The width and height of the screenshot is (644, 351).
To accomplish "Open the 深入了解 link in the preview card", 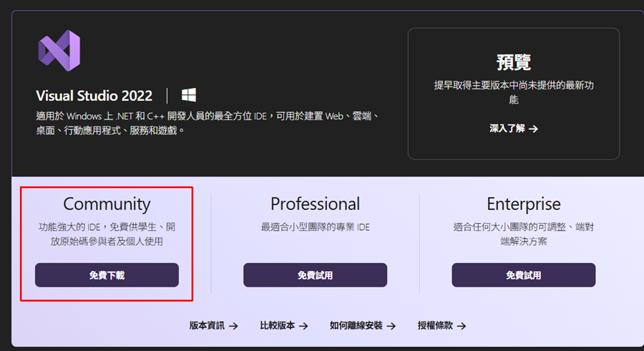I will pos(507,129).
